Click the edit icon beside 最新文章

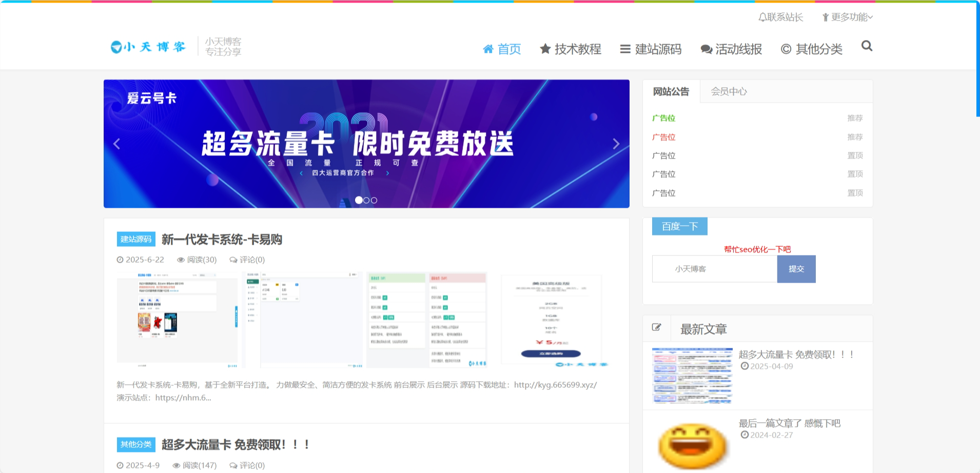[x=656, y=327]
